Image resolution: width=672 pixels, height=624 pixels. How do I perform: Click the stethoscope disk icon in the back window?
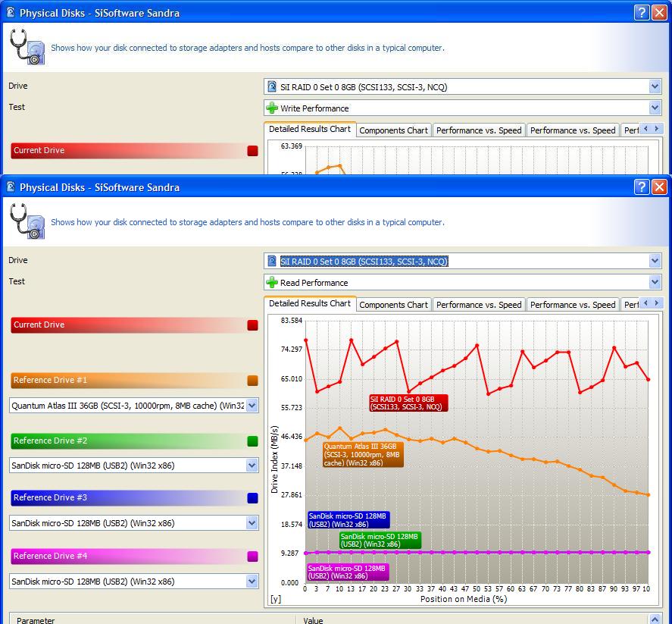point(27,47)
